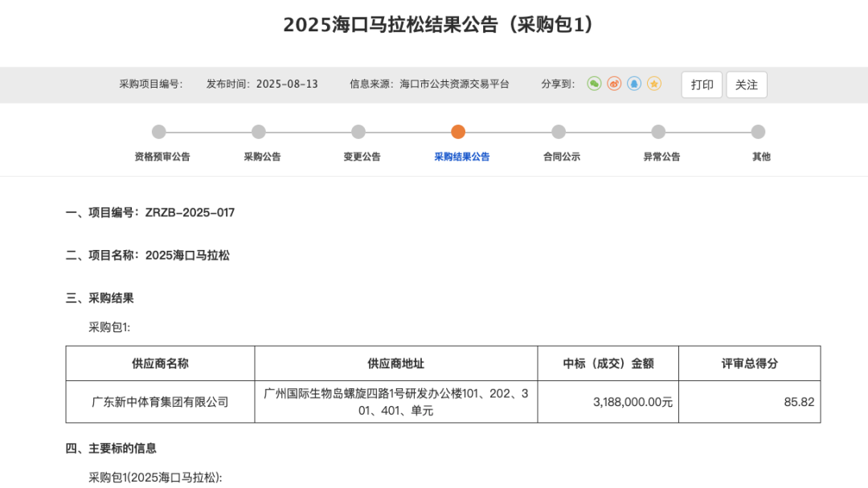Screen dimensions: 868x488
Task: Click the 供应商地址 column header
Action: (395, 363)
